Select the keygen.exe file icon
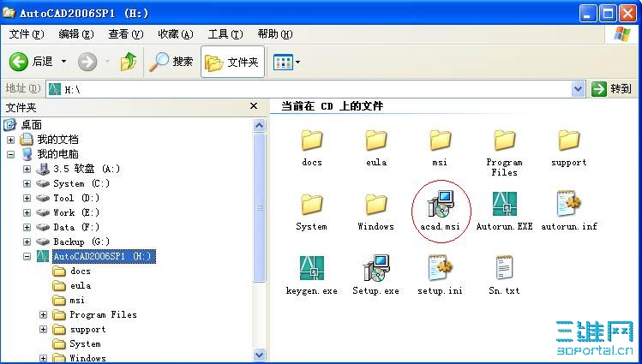Viewport: 642px width, 364px height. (x=312, y=268)
